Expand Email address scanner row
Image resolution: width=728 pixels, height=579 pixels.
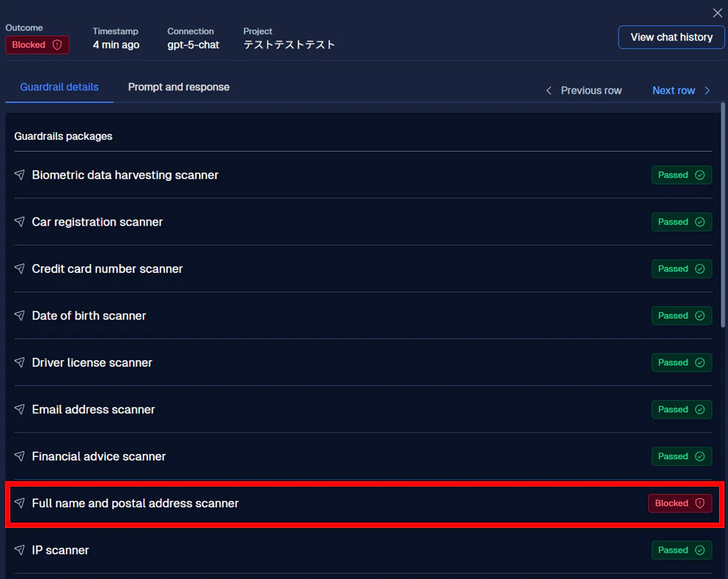(363, 409)
